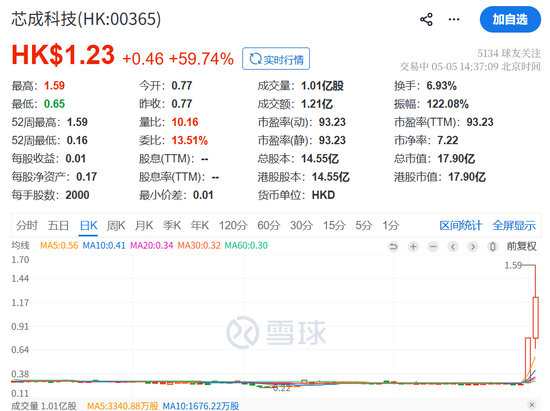Switch to the 分时 tab
Viewport: 550px width, 411px height.
click(26, 225)
